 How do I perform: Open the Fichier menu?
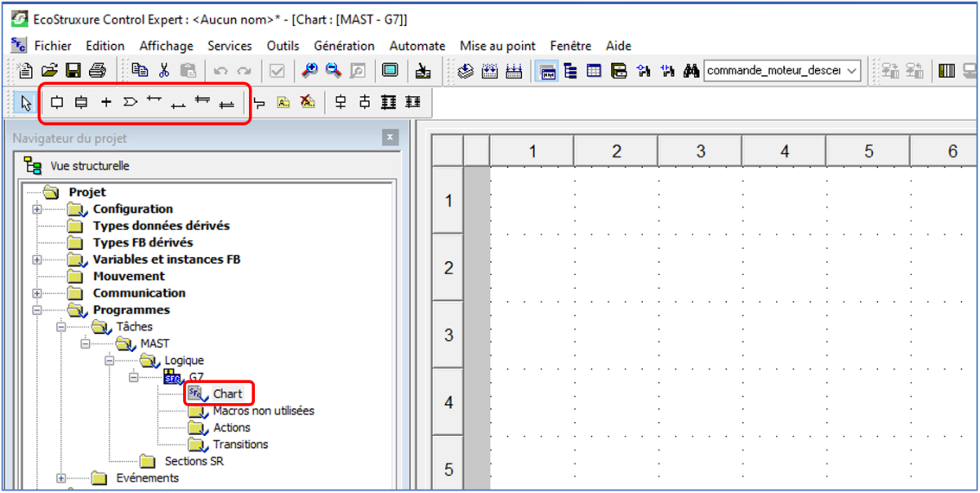coord(53,46)
